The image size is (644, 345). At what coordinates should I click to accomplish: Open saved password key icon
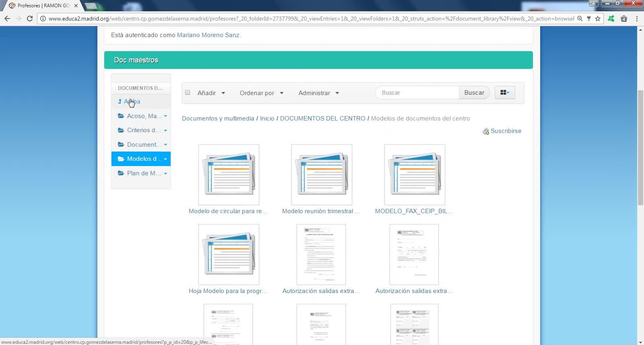(589, 19)
